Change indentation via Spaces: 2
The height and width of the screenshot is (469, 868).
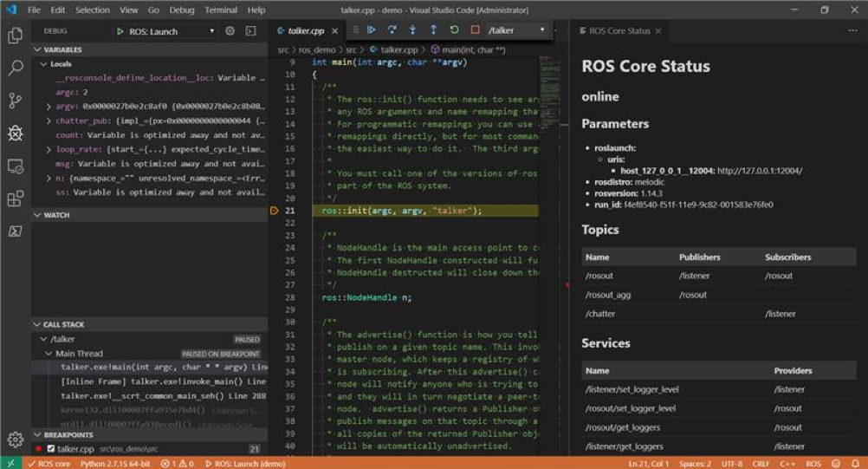(695, 464)
